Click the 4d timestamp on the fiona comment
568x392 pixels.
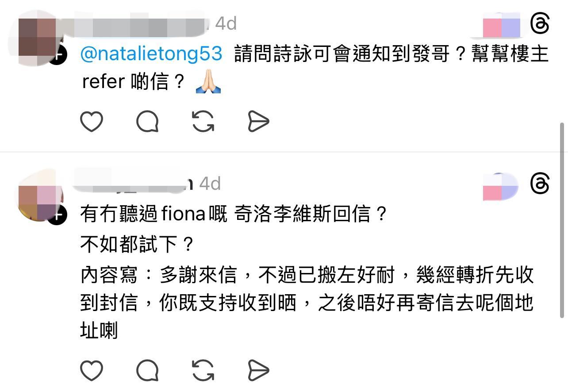[210, 184]
